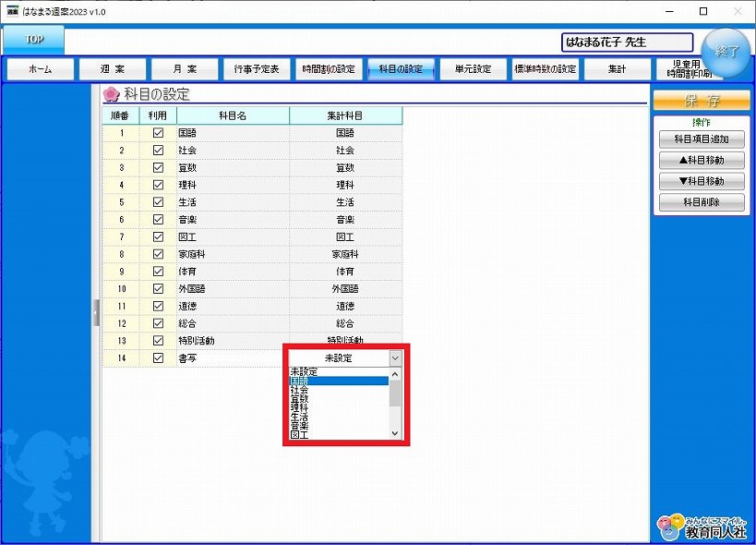
Task: Select 音楽 from the dropdown options
Action: coord(339,426)
